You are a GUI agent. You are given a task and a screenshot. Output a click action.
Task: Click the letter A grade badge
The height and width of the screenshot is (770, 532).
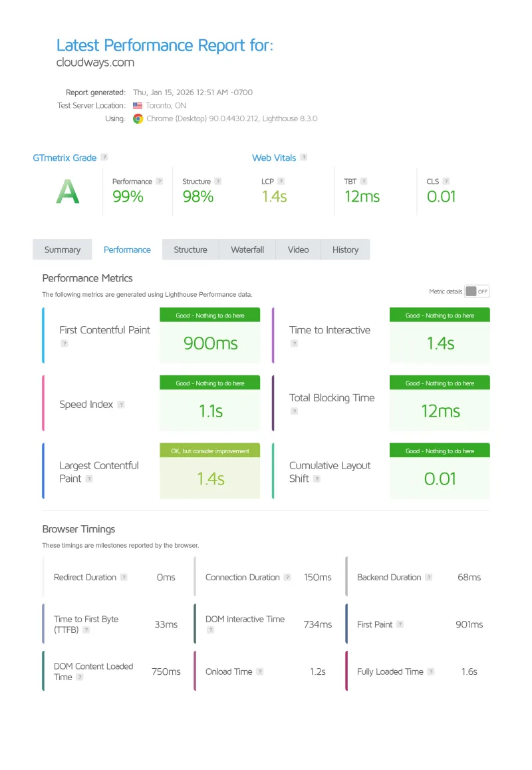pos(68,192)
